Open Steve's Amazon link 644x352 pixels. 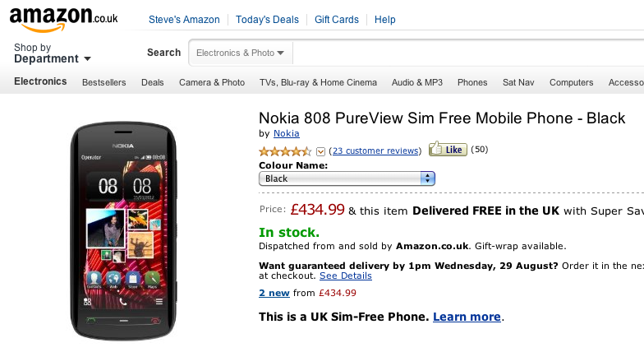184,20
